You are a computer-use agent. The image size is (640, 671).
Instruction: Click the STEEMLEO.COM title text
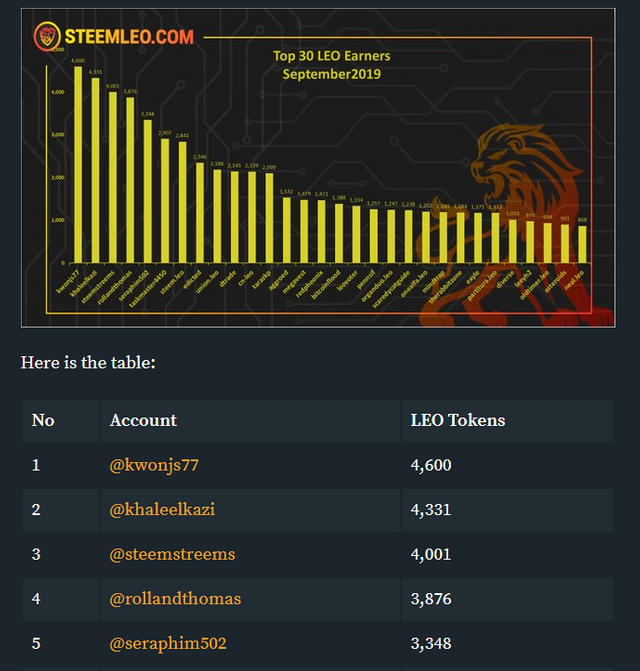tap(129, 37)
